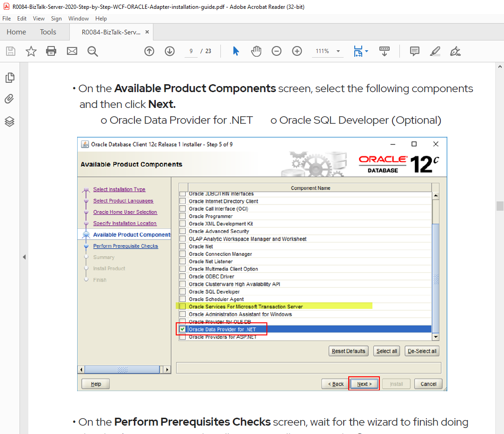
Task: Open the Layers panel
Action: coord(10,121)
